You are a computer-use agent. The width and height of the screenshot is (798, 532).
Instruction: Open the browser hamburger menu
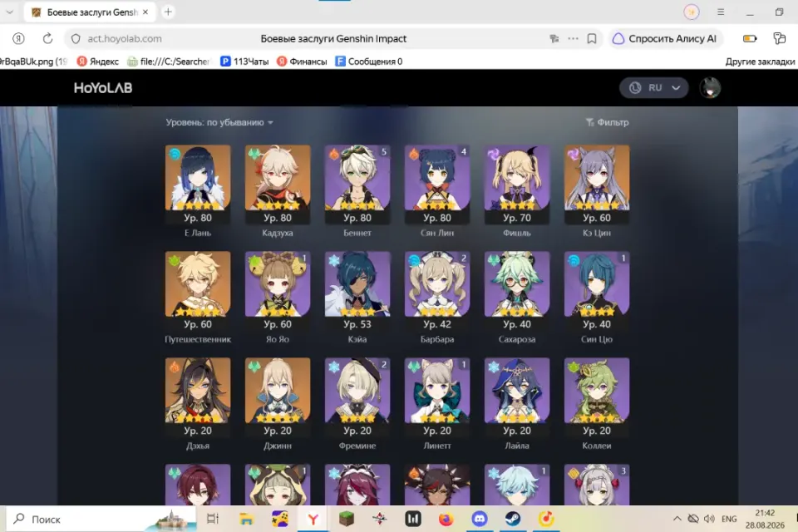(x=721, y=12)
